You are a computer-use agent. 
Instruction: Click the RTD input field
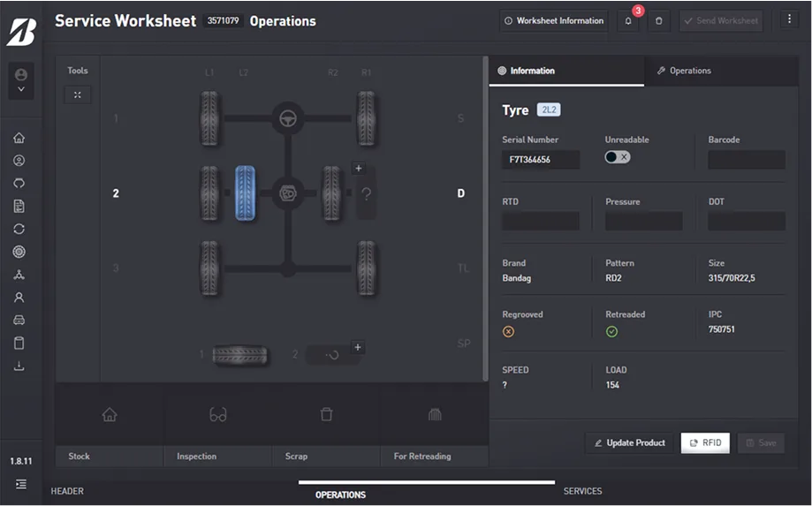click(x=541, y=221)
